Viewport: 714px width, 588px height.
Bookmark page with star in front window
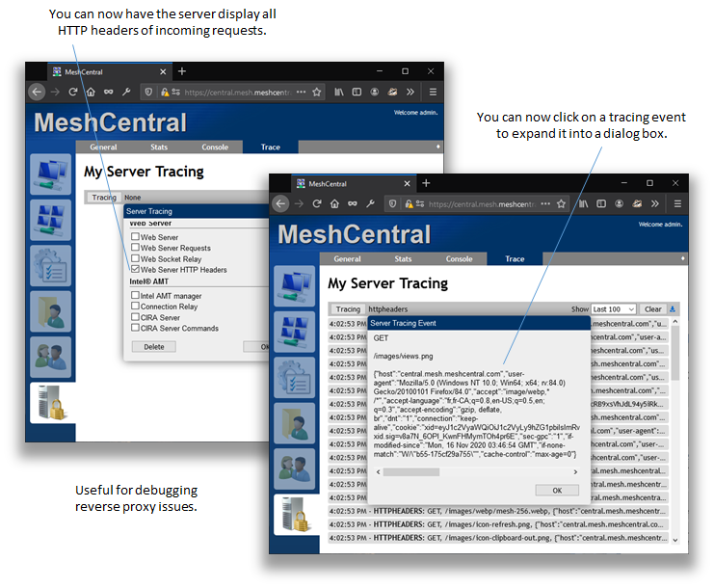[561, 203]
